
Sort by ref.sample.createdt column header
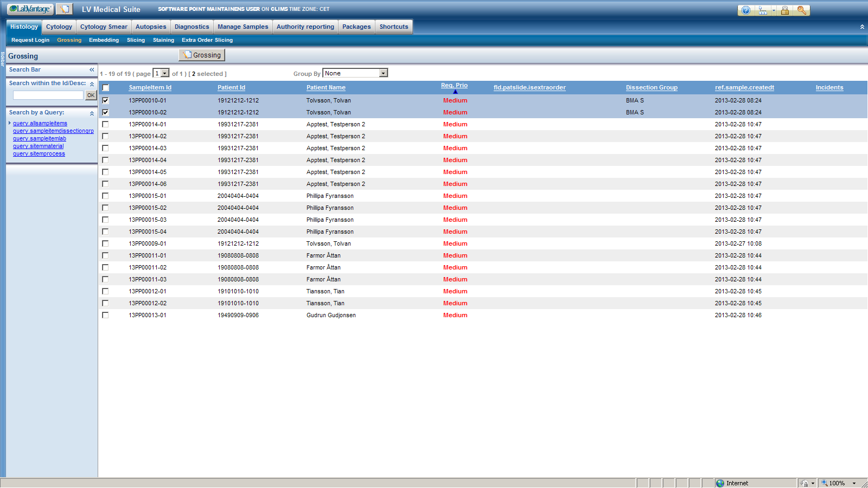[x=744, y=87]
